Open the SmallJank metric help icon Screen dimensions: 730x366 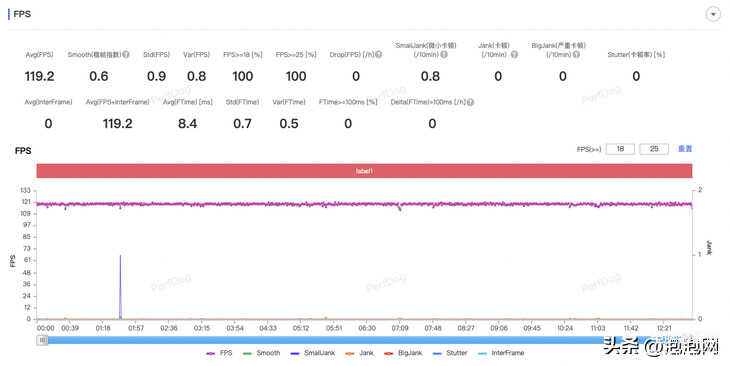coord(444,54)
